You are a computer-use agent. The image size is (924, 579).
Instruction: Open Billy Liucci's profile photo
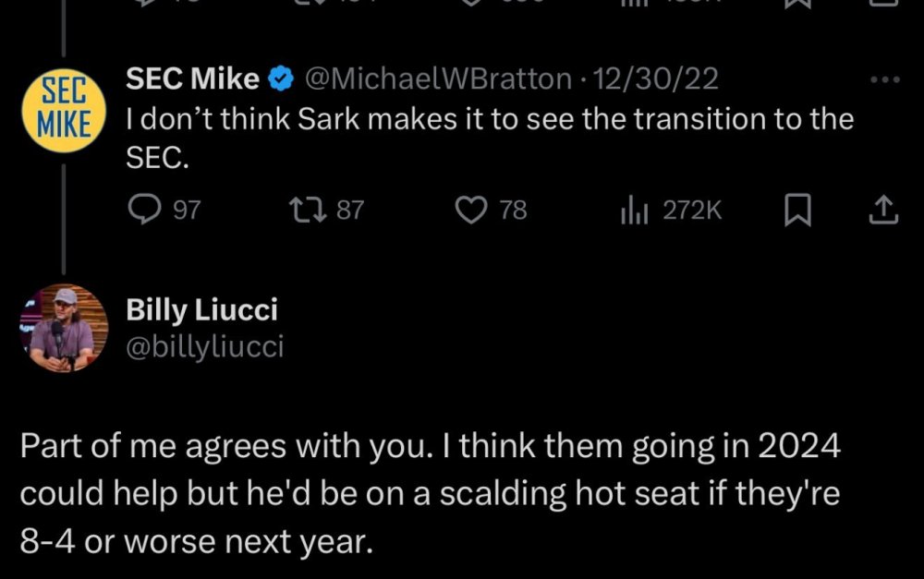coord(64,329)
